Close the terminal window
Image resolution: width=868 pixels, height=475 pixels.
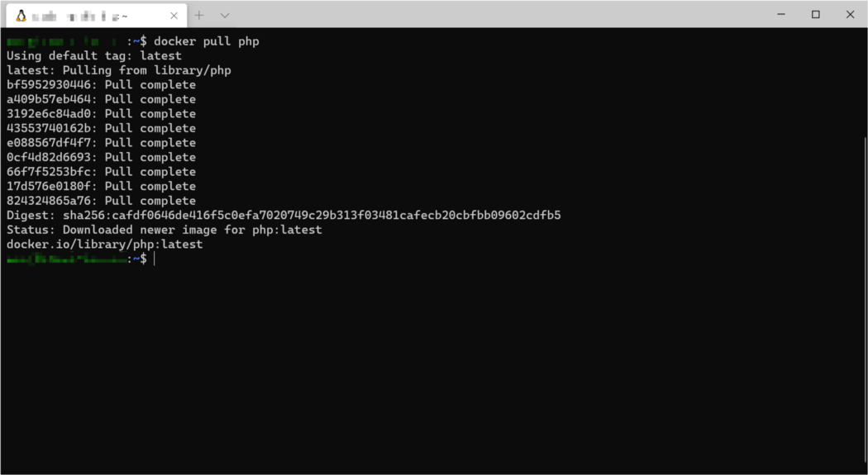click(x=851, y=14)
